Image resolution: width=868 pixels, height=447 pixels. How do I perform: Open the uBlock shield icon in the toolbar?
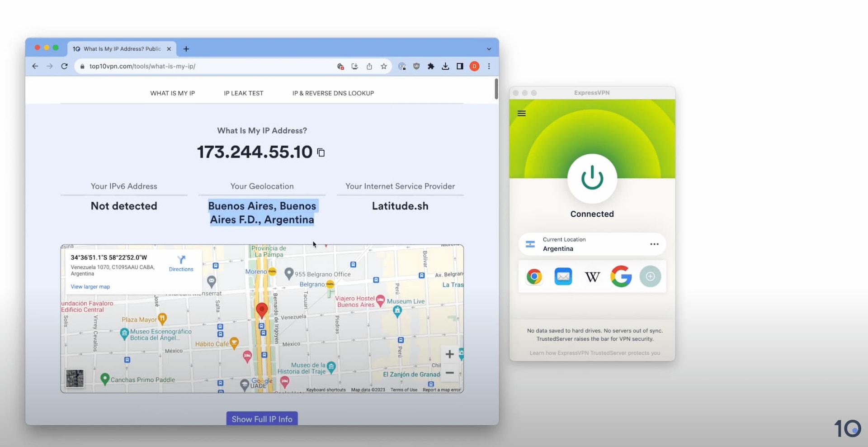(416, 66)
